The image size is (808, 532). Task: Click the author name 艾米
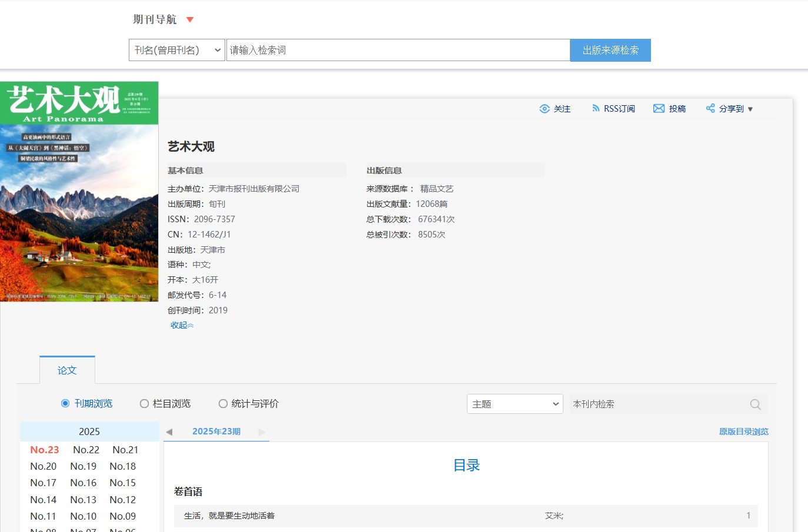point(554,516)
